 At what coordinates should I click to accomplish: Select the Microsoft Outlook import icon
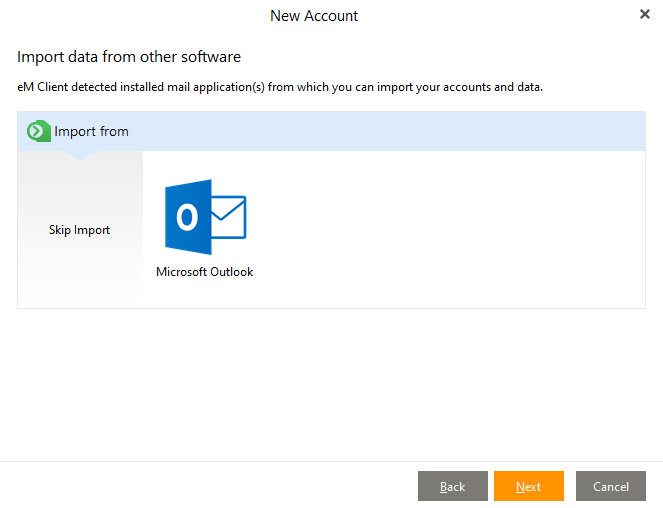click(x=205, y=217)
